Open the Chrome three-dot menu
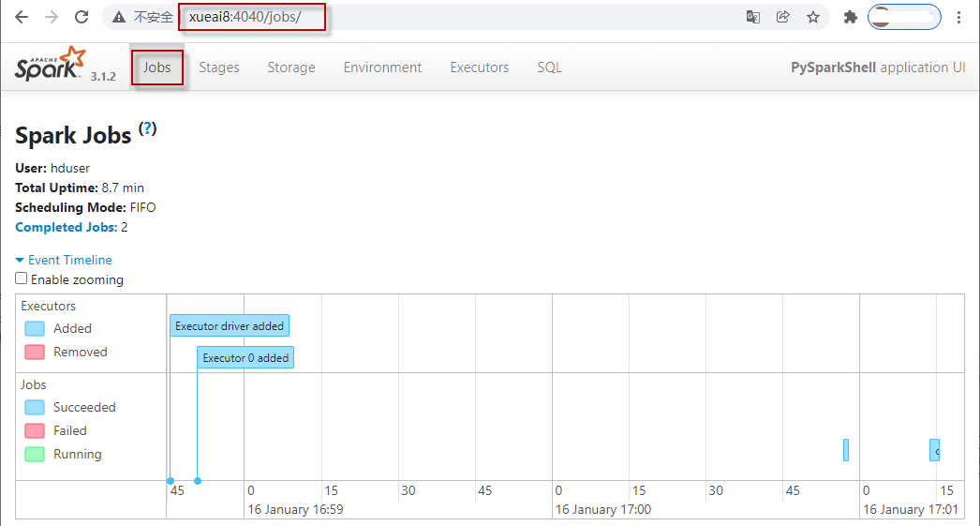The image size is (980, 526). pyautogui.click(x=958, y=17)
